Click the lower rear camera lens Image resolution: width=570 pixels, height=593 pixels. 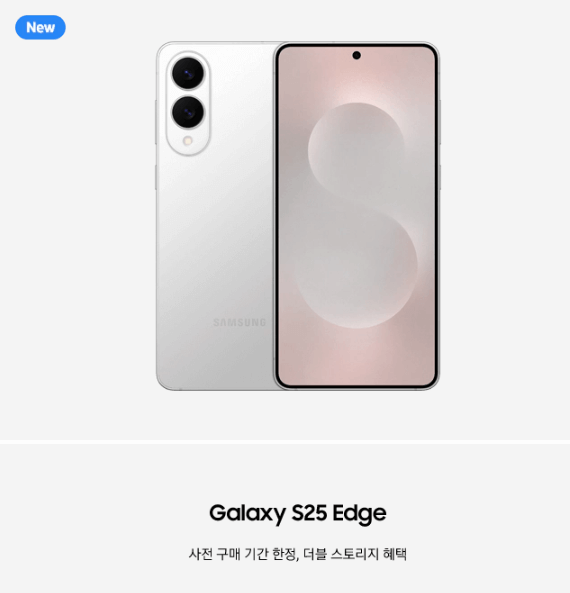(x=188, y=112)
